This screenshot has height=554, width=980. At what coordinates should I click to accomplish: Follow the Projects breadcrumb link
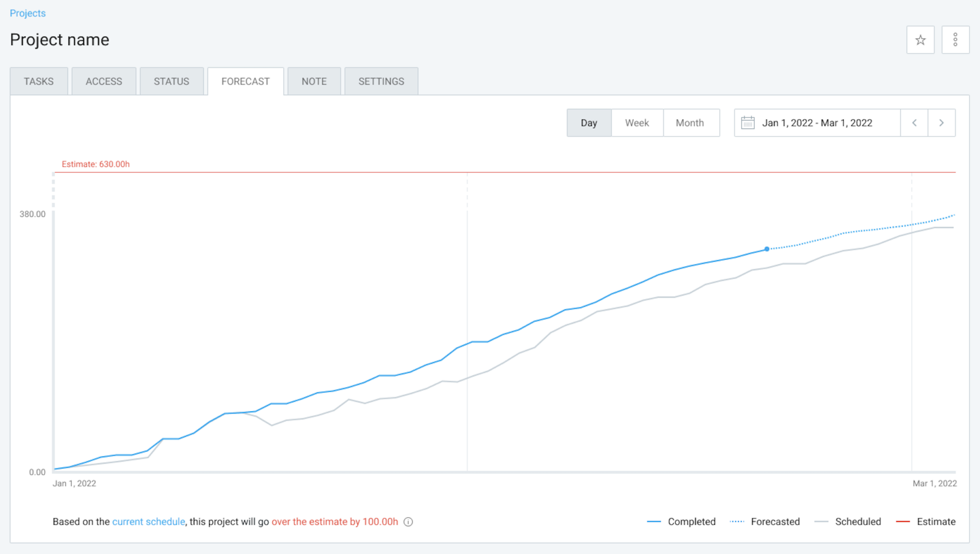point(28,13)
